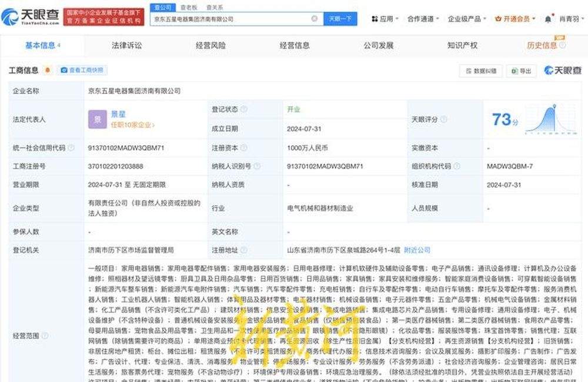Click the crown icon beside 开通会员
Viewport: 588px width, 382px height.
(497, 18)
